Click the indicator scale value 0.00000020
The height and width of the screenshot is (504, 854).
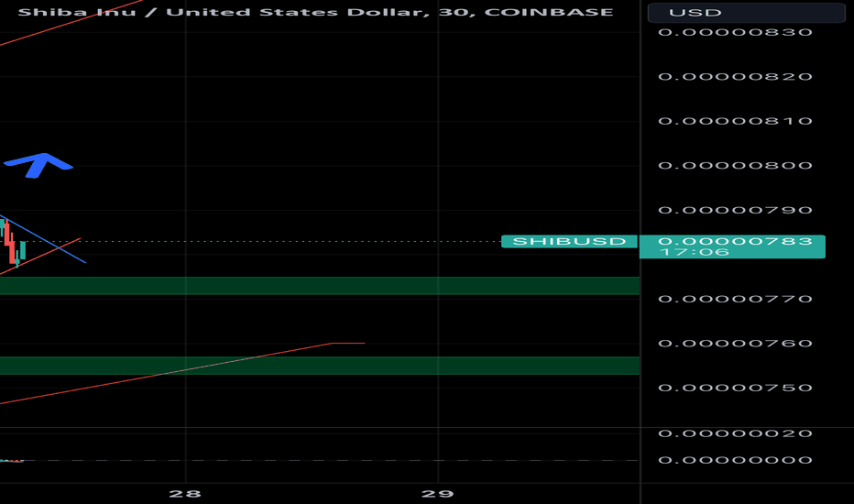(735, 433)
